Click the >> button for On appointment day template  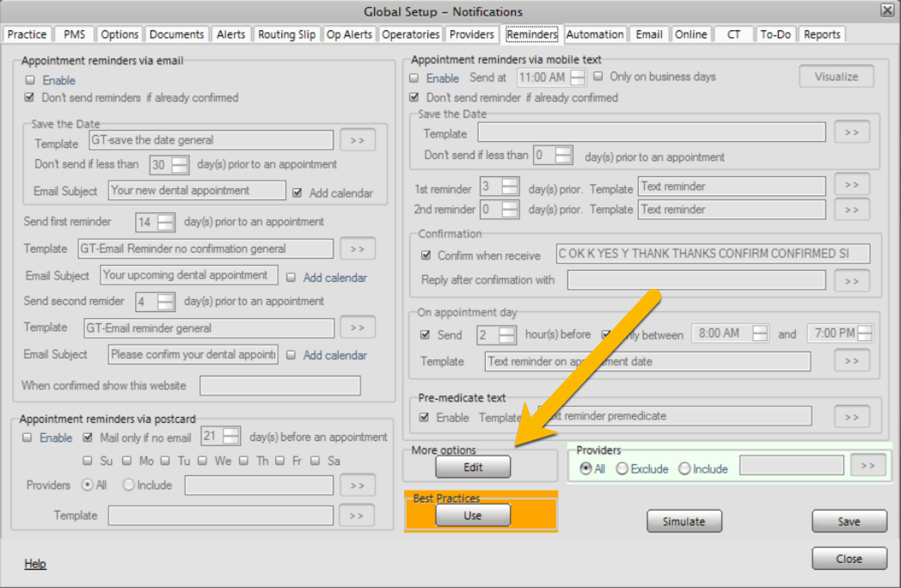pyautogui.click(x=851, y=362)
